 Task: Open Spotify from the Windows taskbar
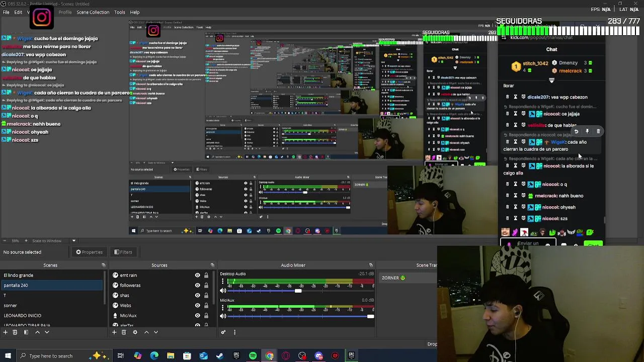pos(253,356)
